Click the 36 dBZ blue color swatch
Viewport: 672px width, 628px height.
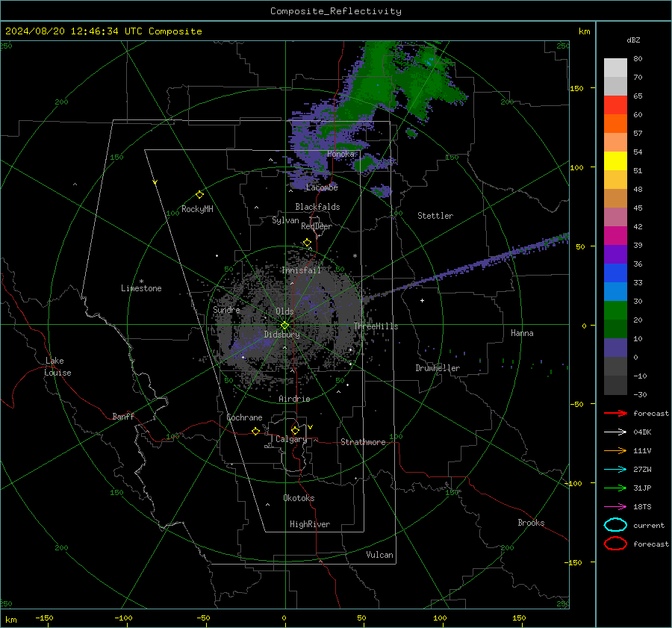coord(615,273)
